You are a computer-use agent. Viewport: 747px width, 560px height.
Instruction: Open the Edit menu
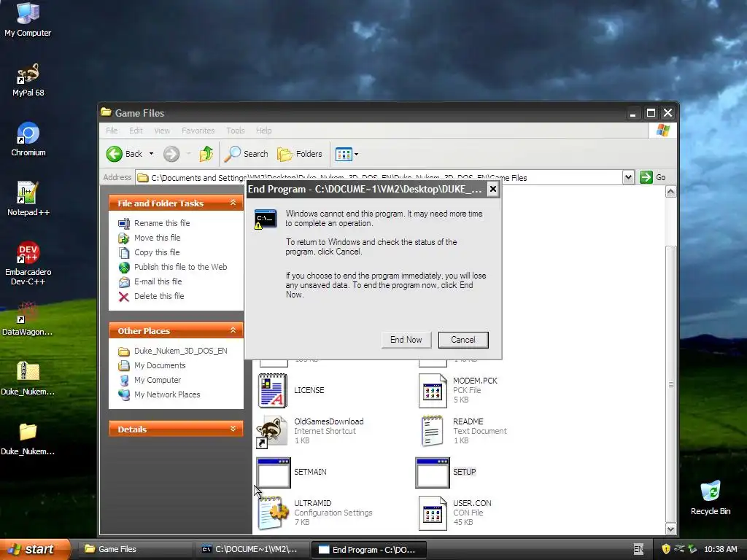click(136, 131)
